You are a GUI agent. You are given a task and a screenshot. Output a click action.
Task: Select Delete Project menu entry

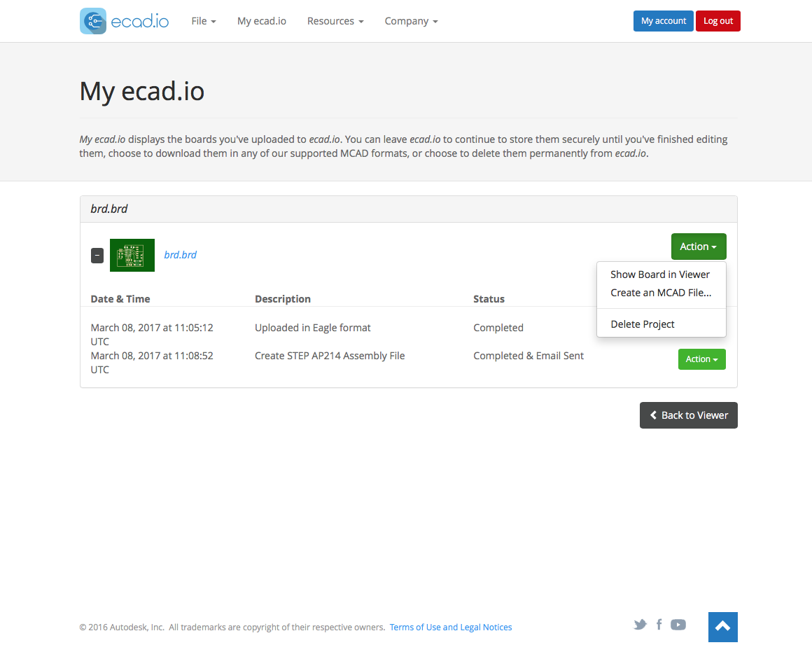(x=642, y=324)
